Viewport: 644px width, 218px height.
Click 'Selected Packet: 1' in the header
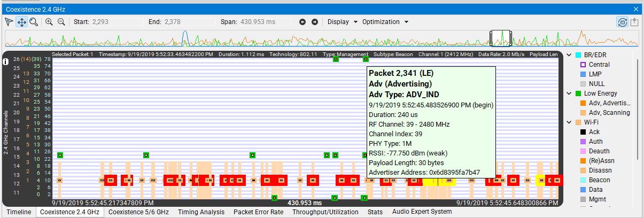point(73,54)
